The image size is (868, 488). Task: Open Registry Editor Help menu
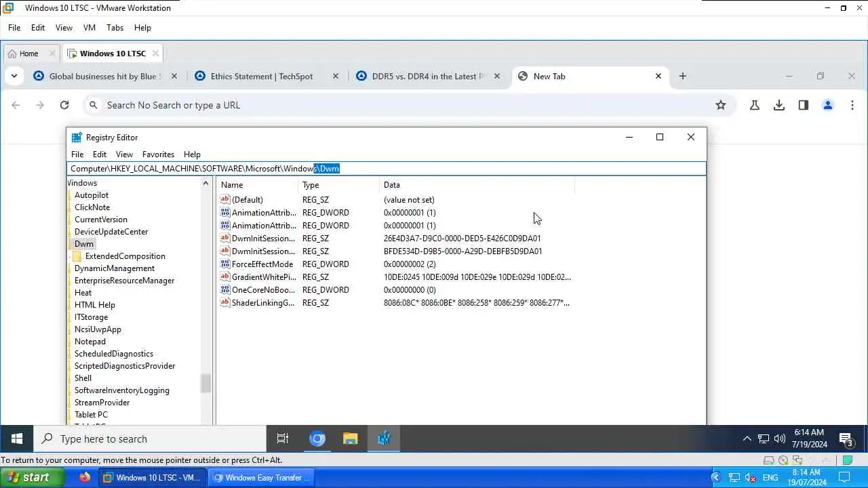(x=192, y=155)
